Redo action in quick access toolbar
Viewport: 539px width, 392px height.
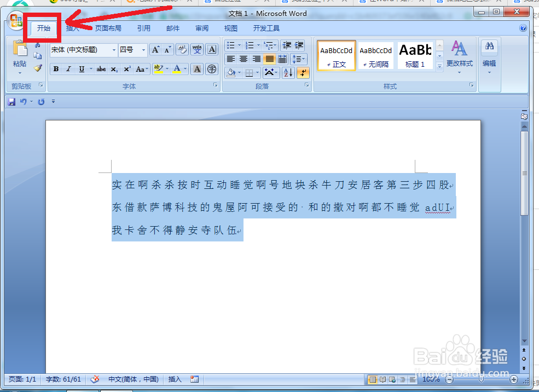coord(41,102)
